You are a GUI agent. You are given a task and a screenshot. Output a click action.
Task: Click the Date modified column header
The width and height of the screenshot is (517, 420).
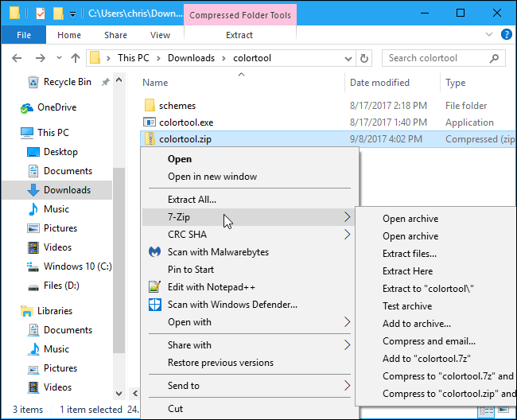point(380,83)
